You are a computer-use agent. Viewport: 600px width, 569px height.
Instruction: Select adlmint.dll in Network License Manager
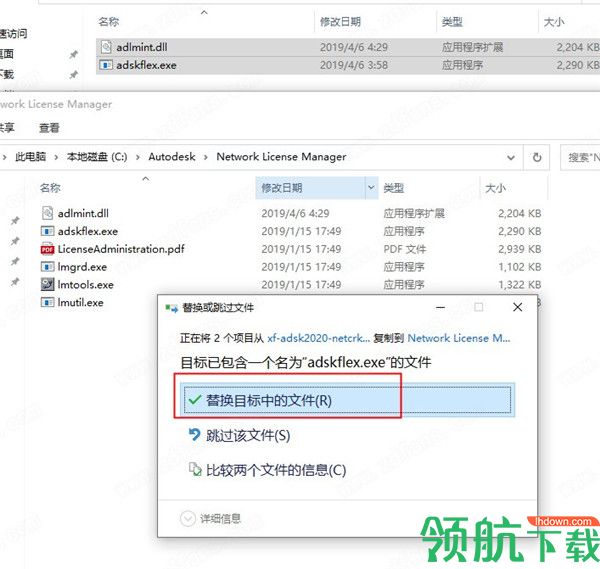[x=83, y=213]
